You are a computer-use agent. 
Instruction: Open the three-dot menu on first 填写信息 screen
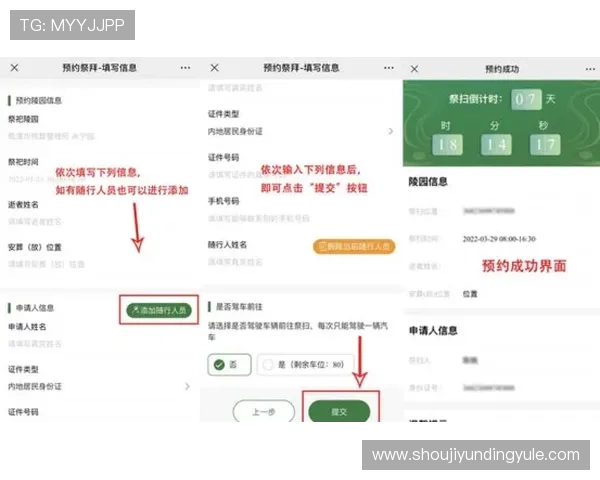click(186, 68)
